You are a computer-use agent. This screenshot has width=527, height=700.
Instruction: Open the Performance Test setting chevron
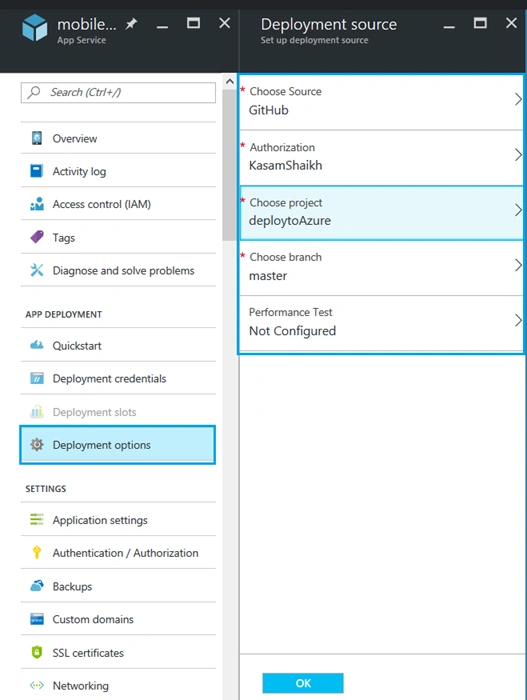coord(518,320)
